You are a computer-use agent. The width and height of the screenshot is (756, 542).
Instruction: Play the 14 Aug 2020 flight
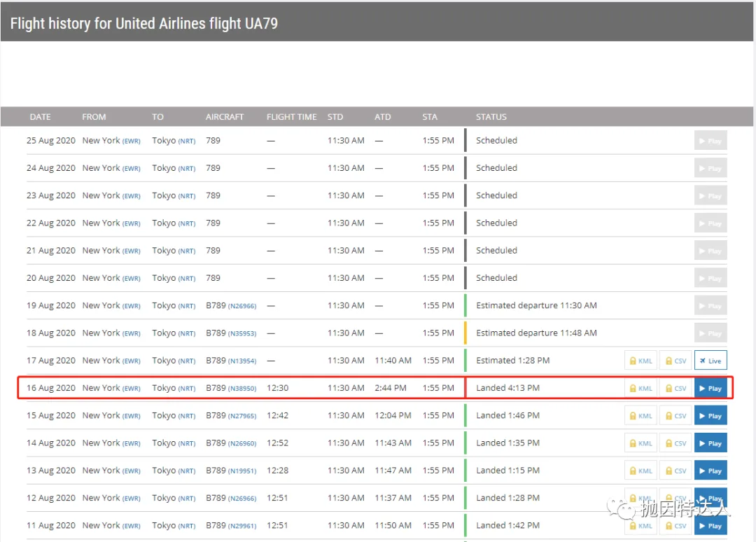point(710,443)
